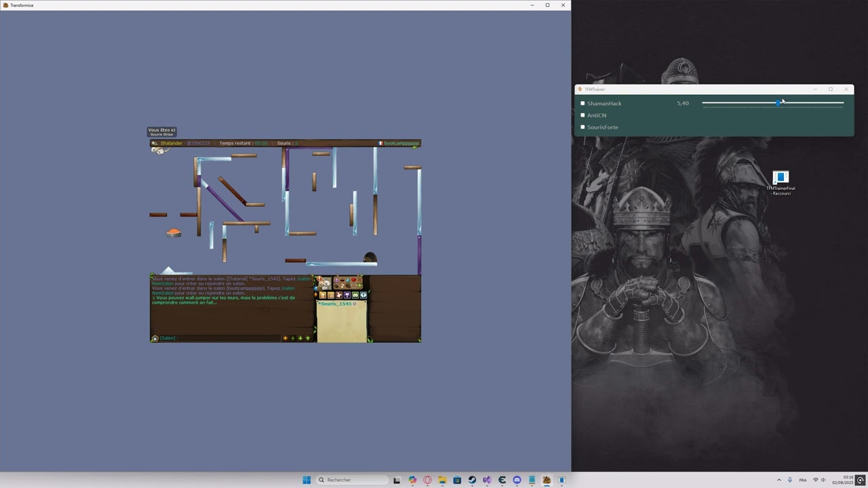Click the green up arrow in chat bar
This screenshot has width=868, height=488.
click(x=308, y=338)
